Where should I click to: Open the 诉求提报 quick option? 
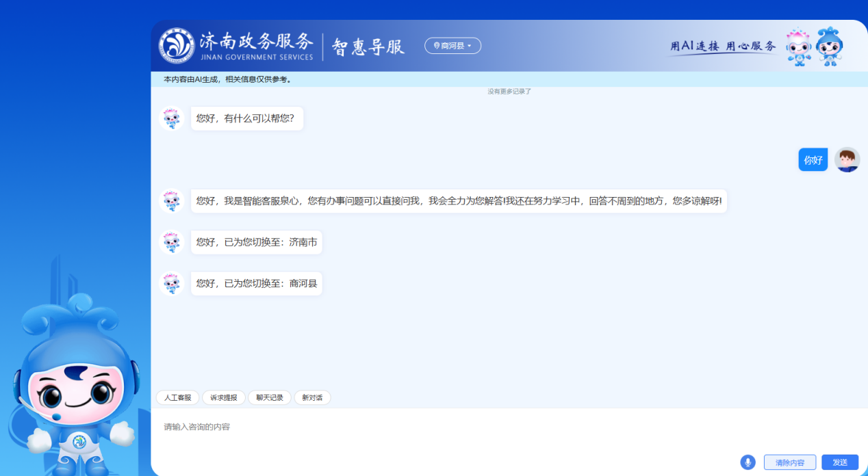pyautogui.click(x=223, y=397)
